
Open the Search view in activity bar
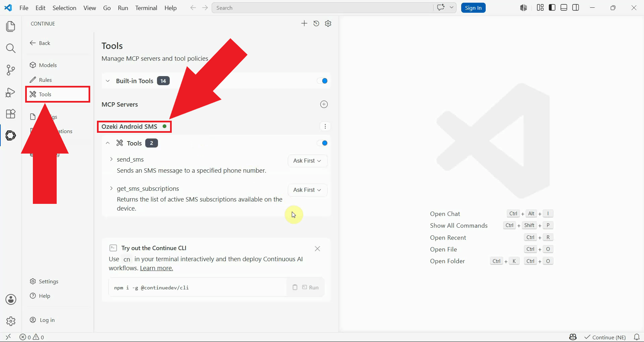coord(11,48)
